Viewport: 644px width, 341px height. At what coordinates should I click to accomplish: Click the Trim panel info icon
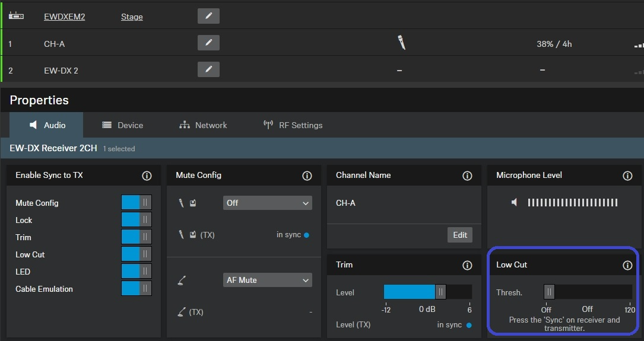click(467, 265)
